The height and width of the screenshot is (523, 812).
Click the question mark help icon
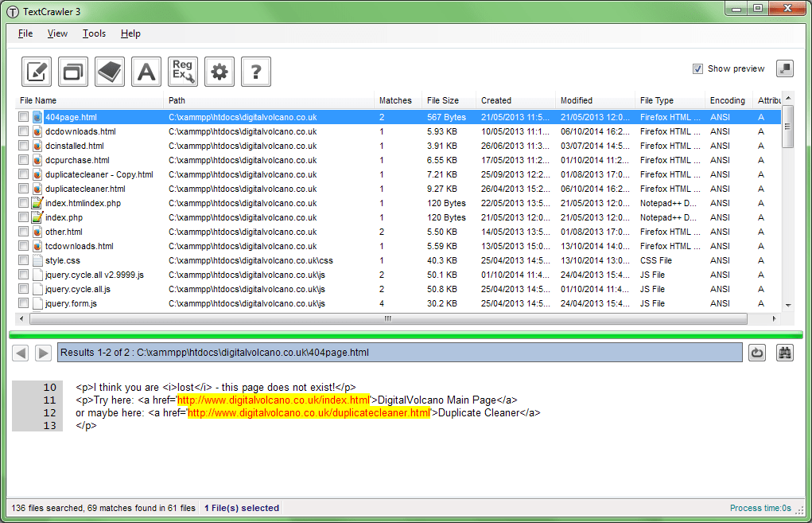tap(255, 71)
